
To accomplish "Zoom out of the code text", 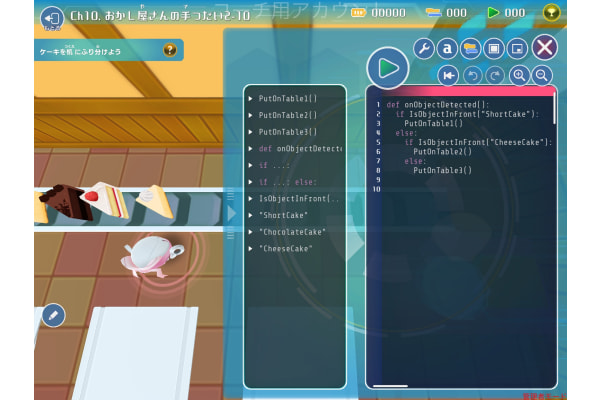I will [543, 75].
